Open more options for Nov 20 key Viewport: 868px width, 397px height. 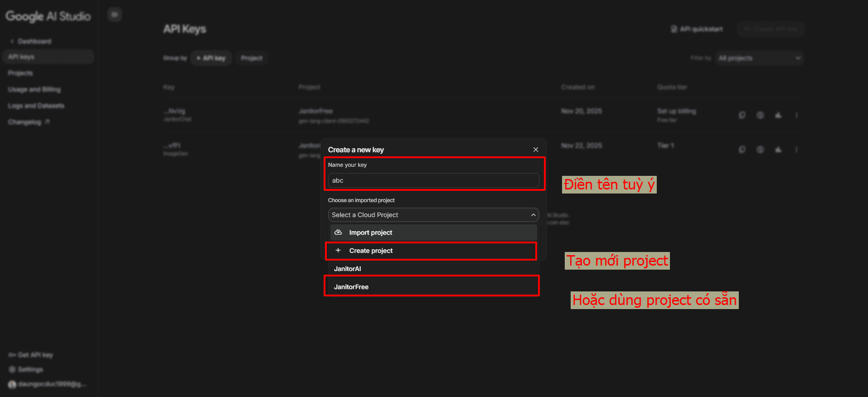(796, 115)
